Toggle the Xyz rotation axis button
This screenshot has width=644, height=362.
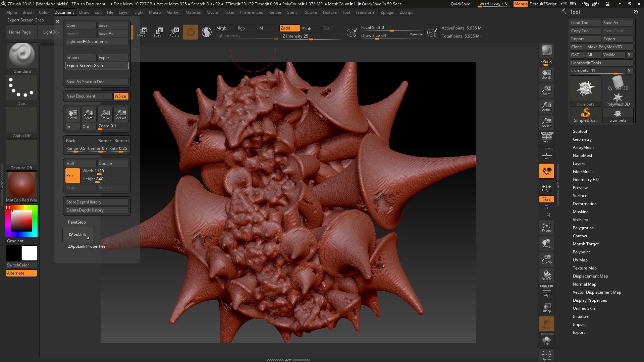pos(546,199)
